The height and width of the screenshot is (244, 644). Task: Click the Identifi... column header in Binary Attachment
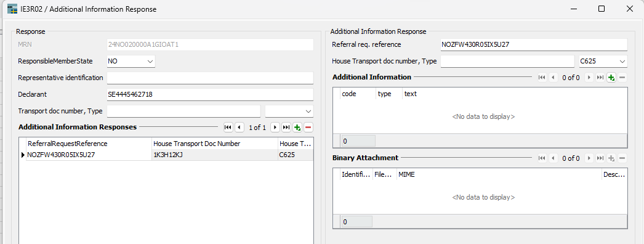click(356, 174)
